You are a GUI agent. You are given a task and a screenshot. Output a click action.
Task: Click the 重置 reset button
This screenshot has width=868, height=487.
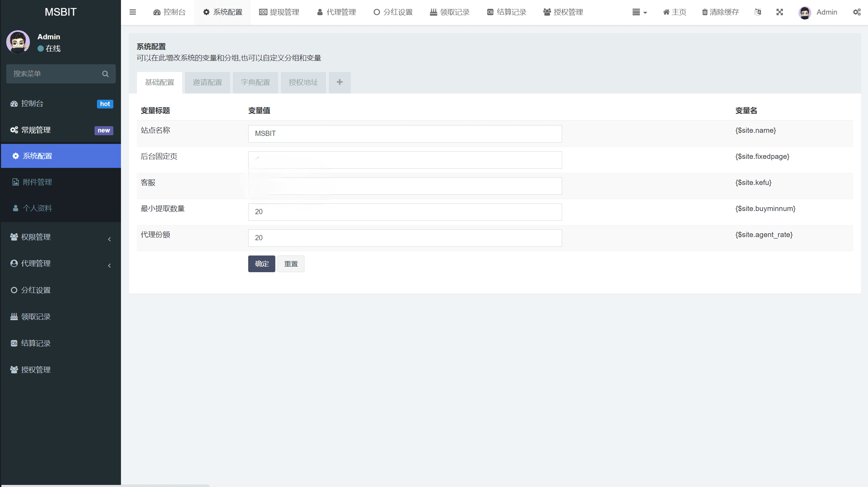click(291, 264)
